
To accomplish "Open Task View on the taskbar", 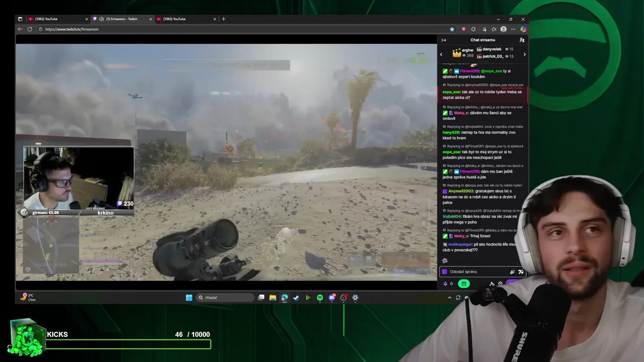I will pos(261,298).
